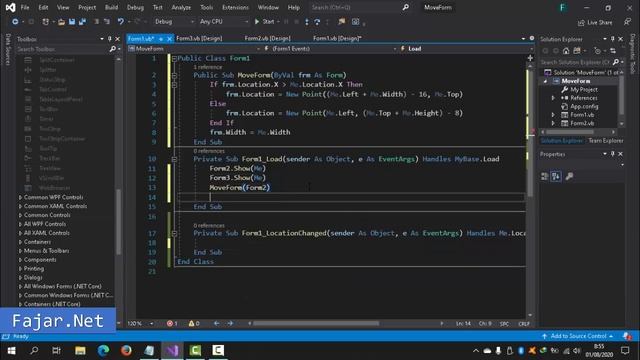Switch to Form2.vb [Design] tab
Image resolution: width=640 pixels, height=360 pixels.
pyautogui.click(x=267, y=38)
